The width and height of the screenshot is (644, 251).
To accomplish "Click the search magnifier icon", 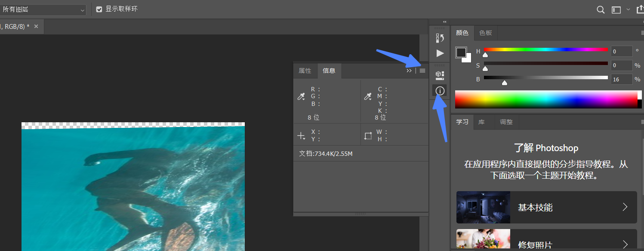I will [x=600, y=9].
